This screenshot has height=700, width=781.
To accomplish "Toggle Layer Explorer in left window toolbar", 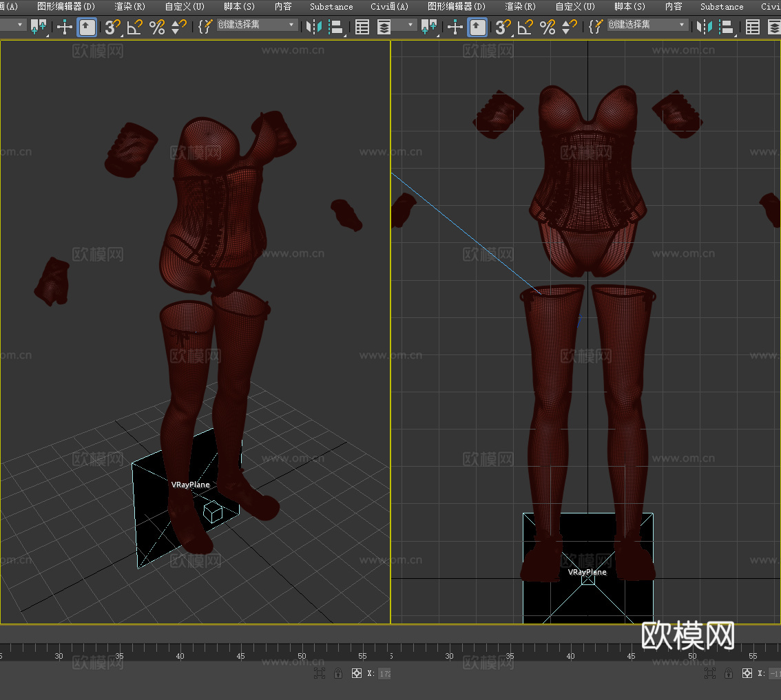I will (x=384, y=27).
